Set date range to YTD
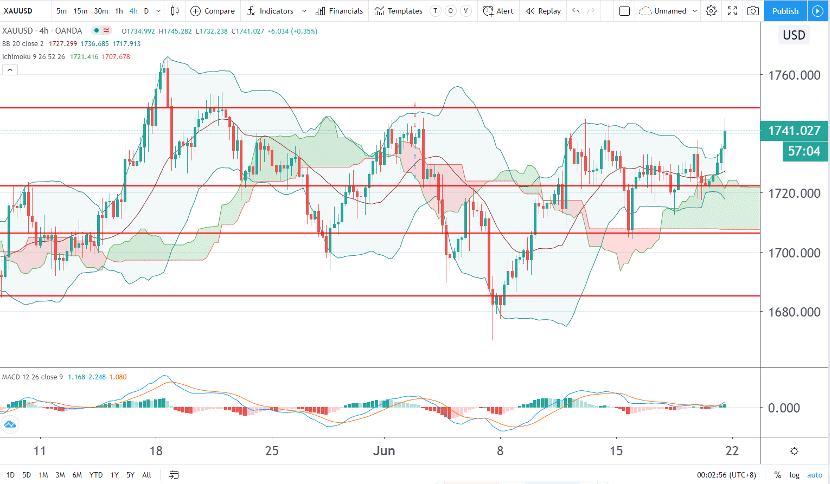 (96, 475)
